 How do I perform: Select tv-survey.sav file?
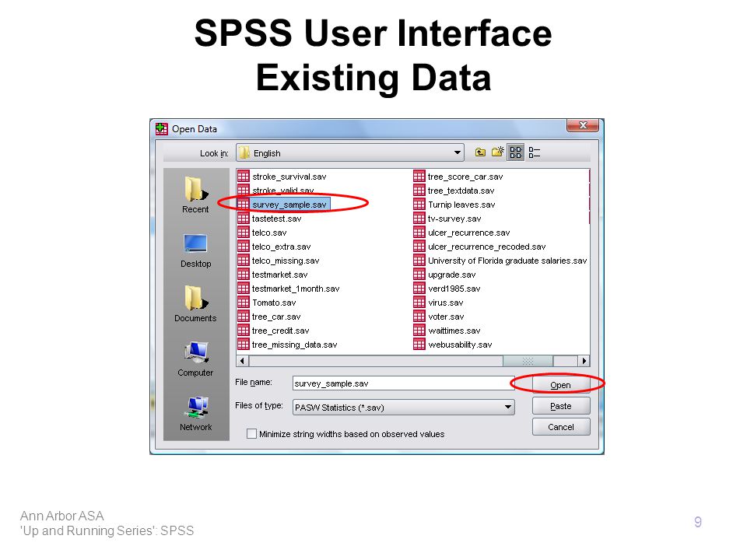click(448, 219)
